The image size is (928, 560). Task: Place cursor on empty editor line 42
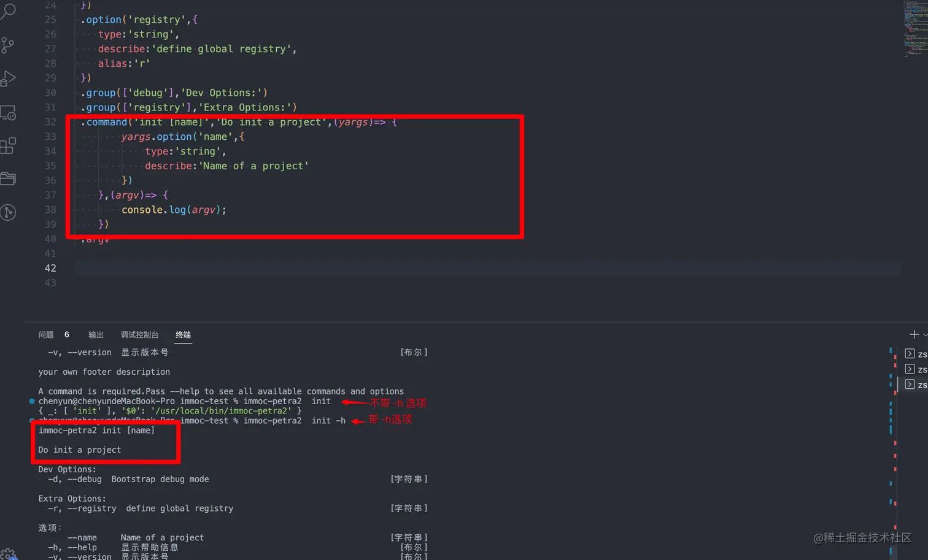click(487, 268)
